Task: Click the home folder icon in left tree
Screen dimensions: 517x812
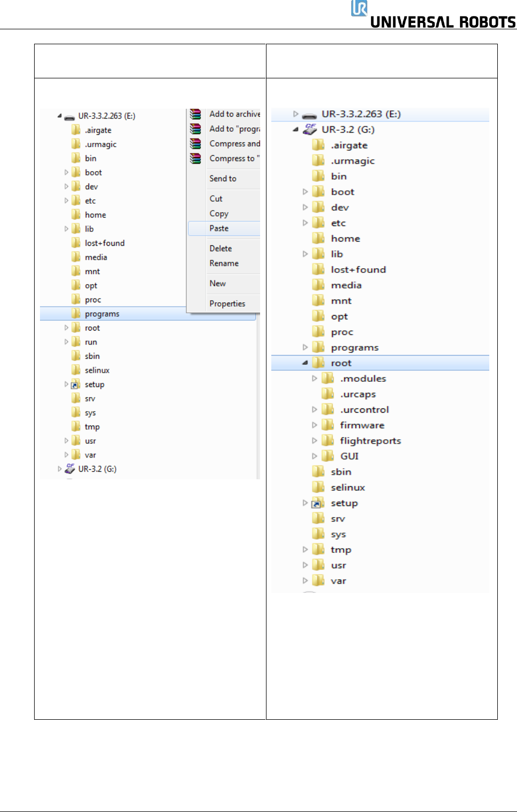Action: [x=76, y=214]
